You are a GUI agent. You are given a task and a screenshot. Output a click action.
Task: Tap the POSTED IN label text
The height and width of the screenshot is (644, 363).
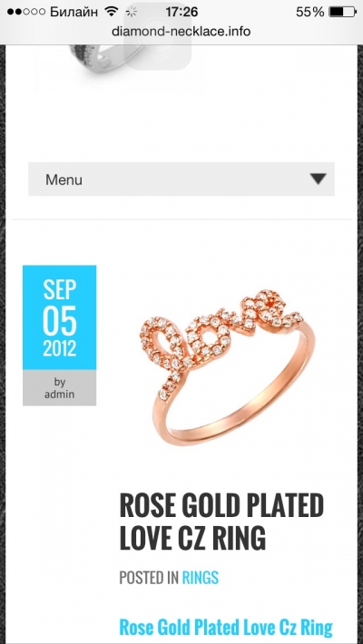[x=149, y=578]
